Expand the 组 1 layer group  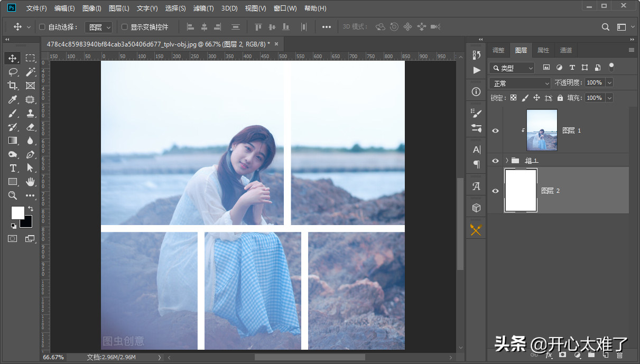tap(507, 160)
